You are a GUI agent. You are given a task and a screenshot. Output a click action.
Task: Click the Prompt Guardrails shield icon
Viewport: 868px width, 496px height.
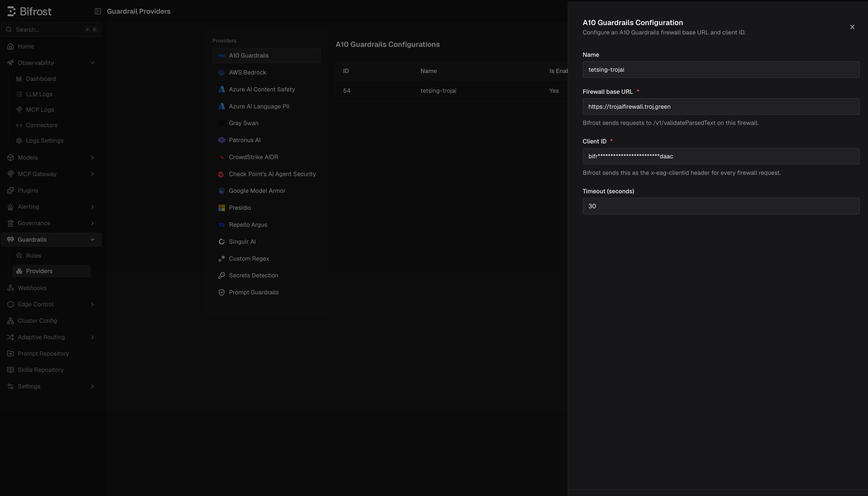221,292
